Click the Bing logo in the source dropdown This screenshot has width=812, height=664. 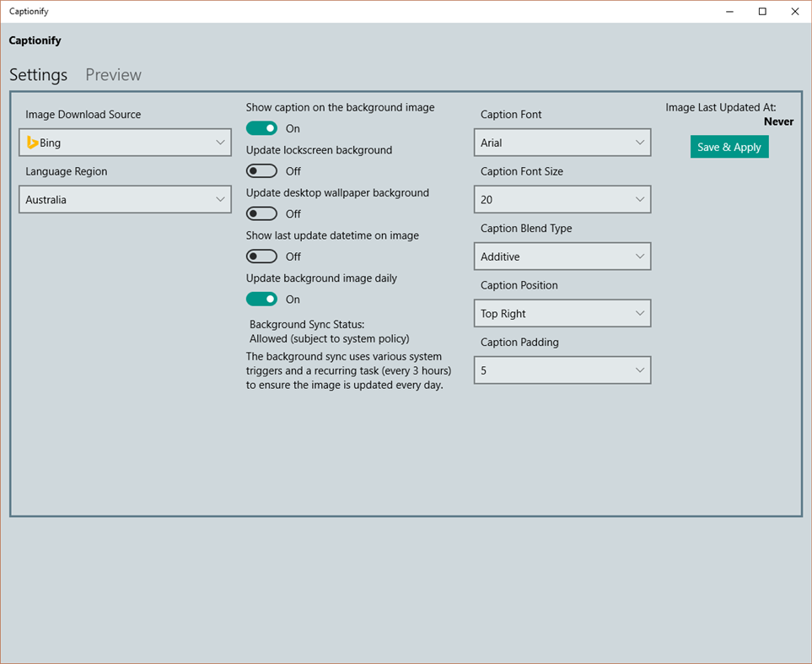pos(32,143)
